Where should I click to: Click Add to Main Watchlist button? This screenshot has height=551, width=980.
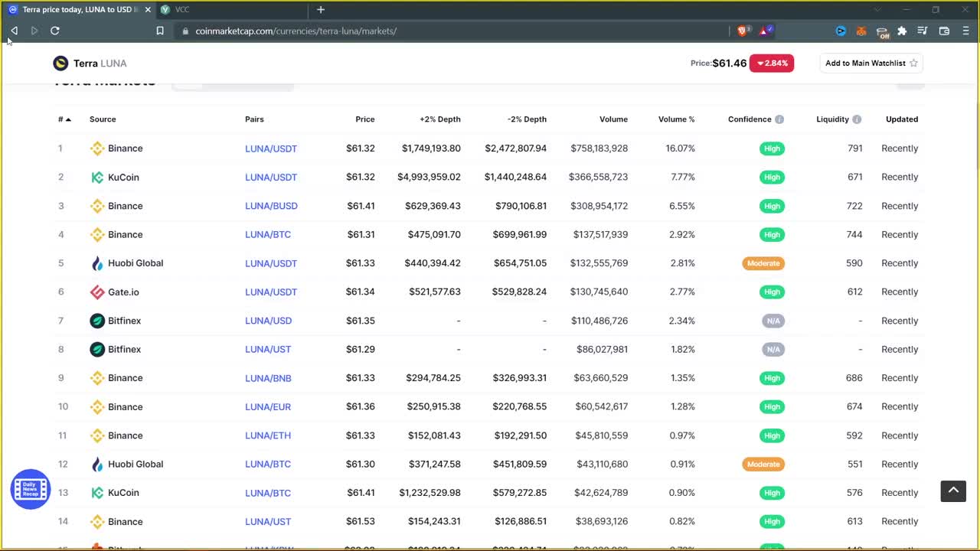871,64
